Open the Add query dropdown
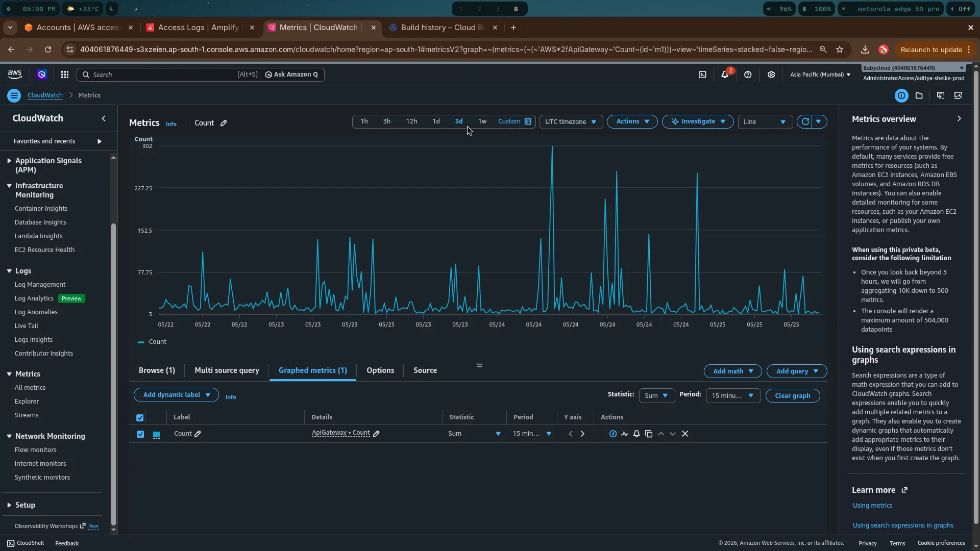Image resolution: width=980 pixels, height=551 pixels. (797, 371)
